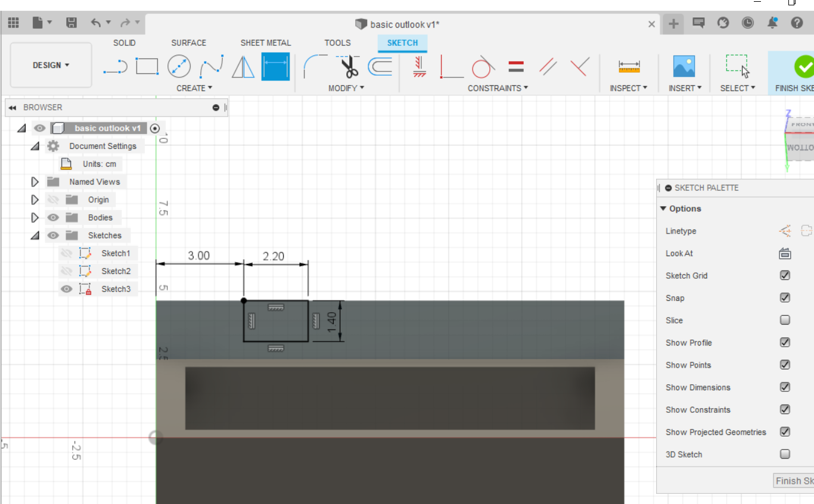Switch to the SOLID tab
Viewport: 814px width, 504px height.
click(x=125, y=42)
